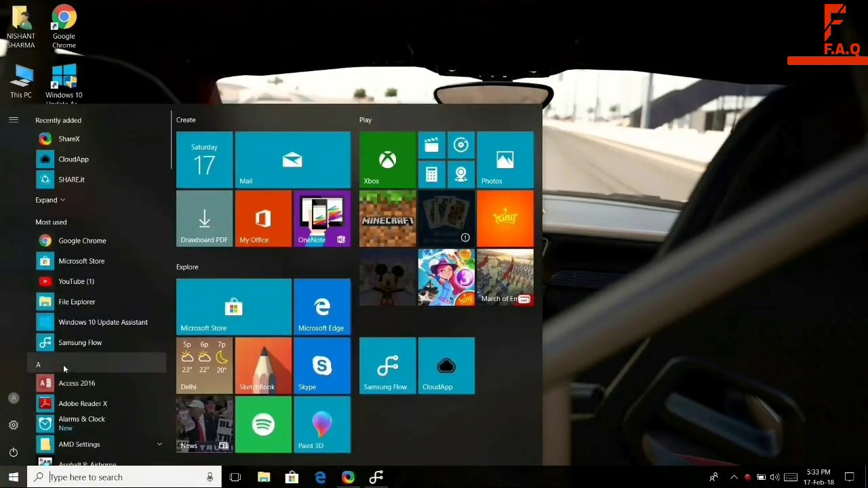The height and width of the screenshot is (488, 868).
Task: Open the Action Center notifications icon
Action: tap(850, 477)
